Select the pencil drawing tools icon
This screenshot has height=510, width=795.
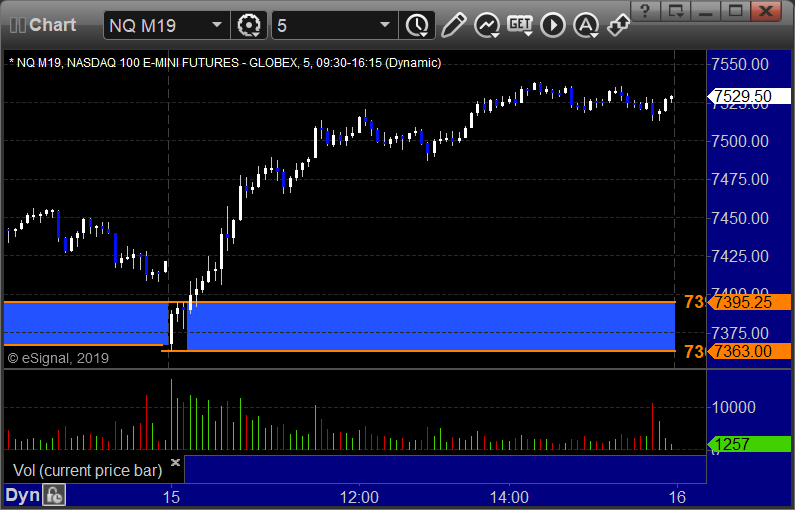coord(453,25)
